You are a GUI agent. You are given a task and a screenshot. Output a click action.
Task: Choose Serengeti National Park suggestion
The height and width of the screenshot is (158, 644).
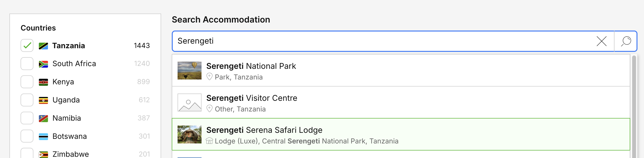401,71
